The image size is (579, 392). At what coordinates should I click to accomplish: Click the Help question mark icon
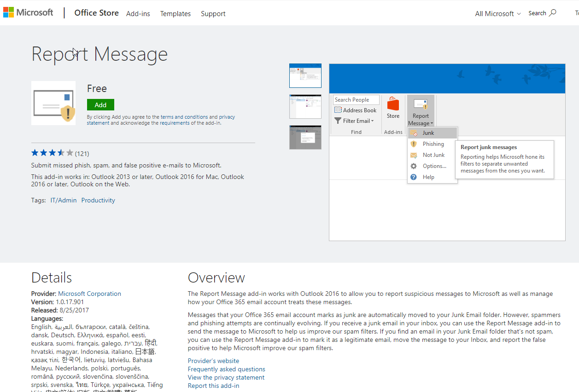tap(414, 177)
